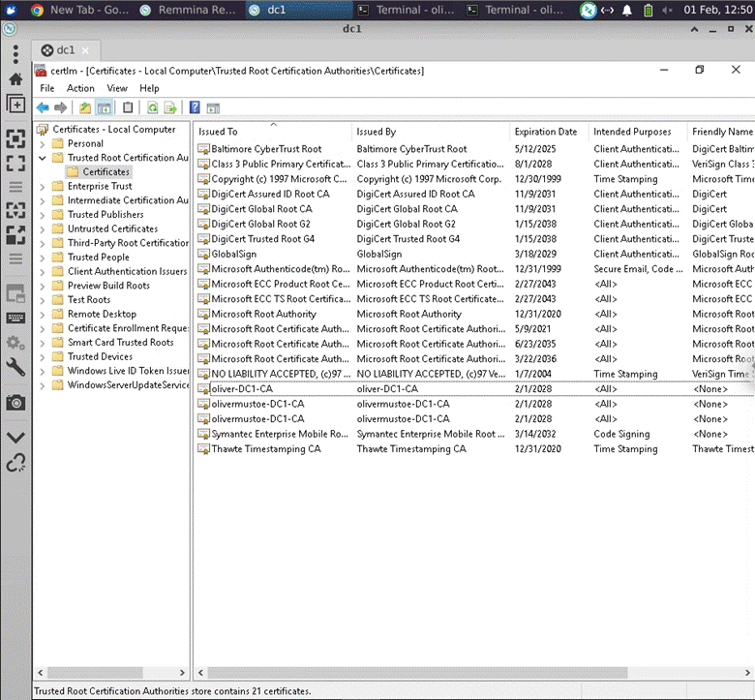Open the Help menu
The width and height of the screenshot is (755, 700).
pyautogui.click(x=149, y=88)
